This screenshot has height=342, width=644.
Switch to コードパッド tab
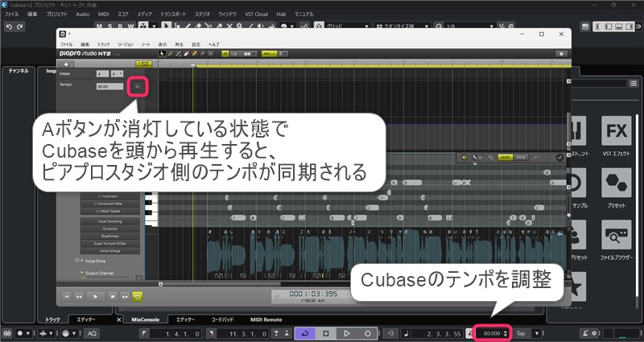point(222,319)
